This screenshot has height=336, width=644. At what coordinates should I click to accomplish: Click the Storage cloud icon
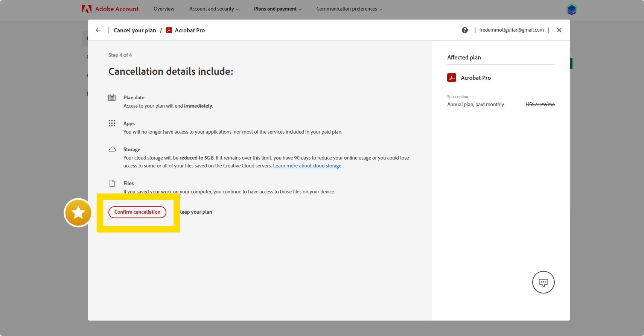tap(112, 149)
